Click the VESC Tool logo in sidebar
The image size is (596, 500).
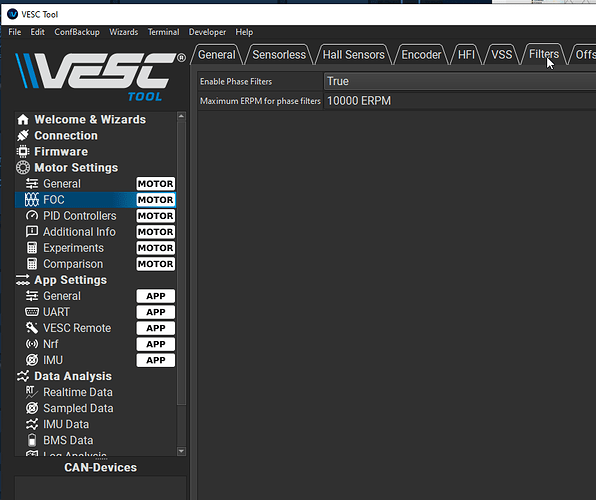pos(101,77)
